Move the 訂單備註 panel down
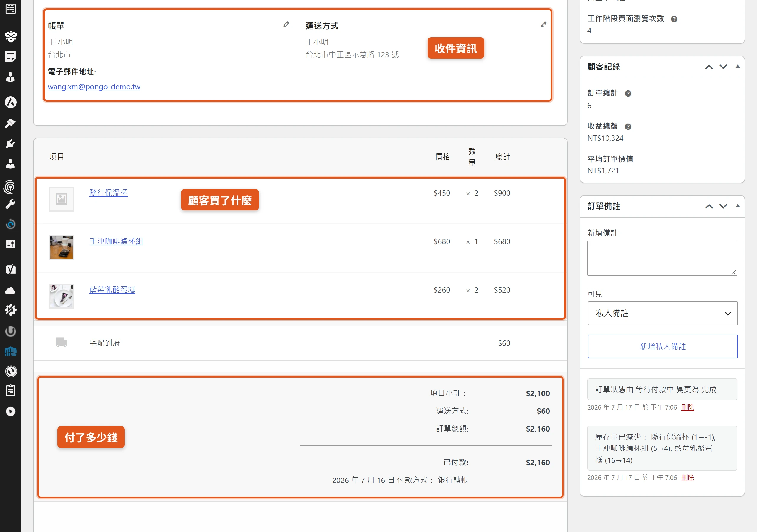 coord(723,206)
